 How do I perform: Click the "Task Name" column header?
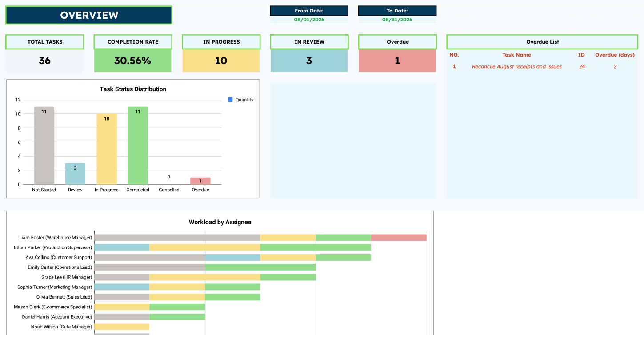[516, 55]
